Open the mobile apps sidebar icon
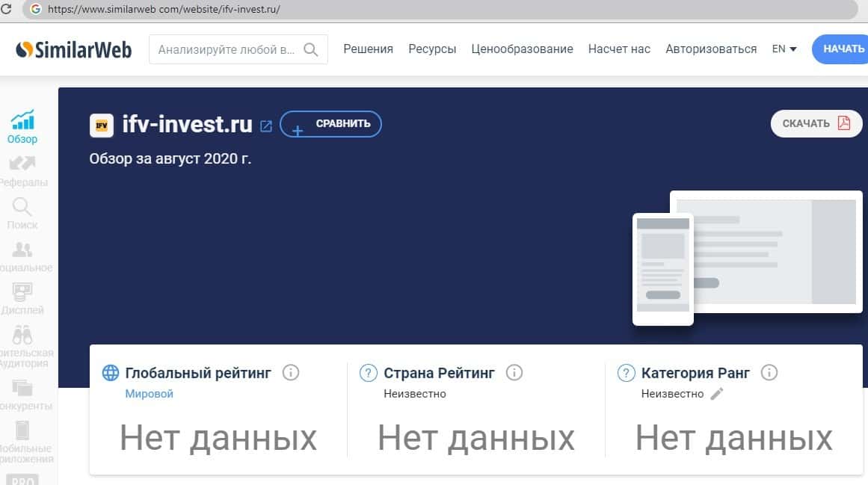 [22, 431]
